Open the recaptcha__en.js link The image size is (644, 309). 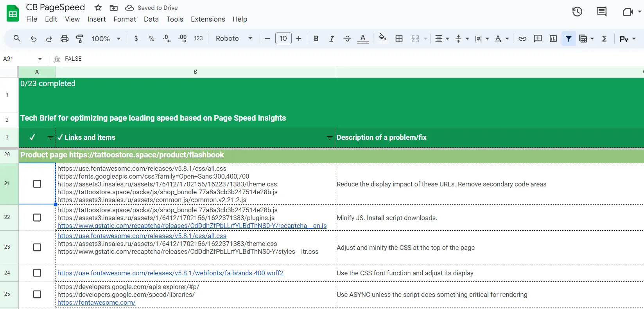point(192,226)
